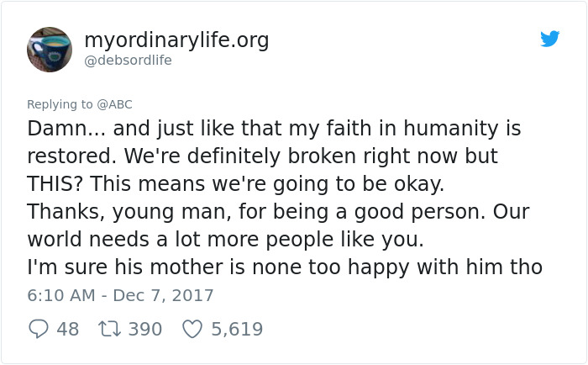
Task: Open the @ABC mention link
Action: [114, 104]
